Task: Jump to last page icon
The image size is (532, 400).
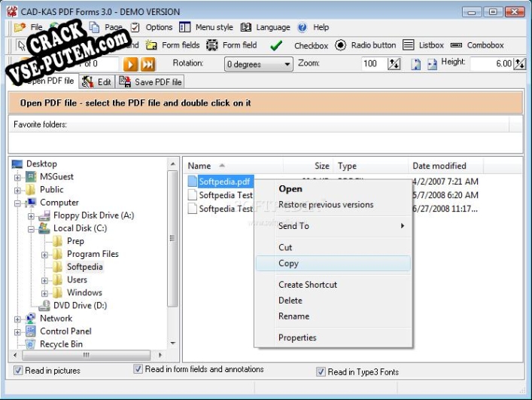Action: [x=148, y=64]
